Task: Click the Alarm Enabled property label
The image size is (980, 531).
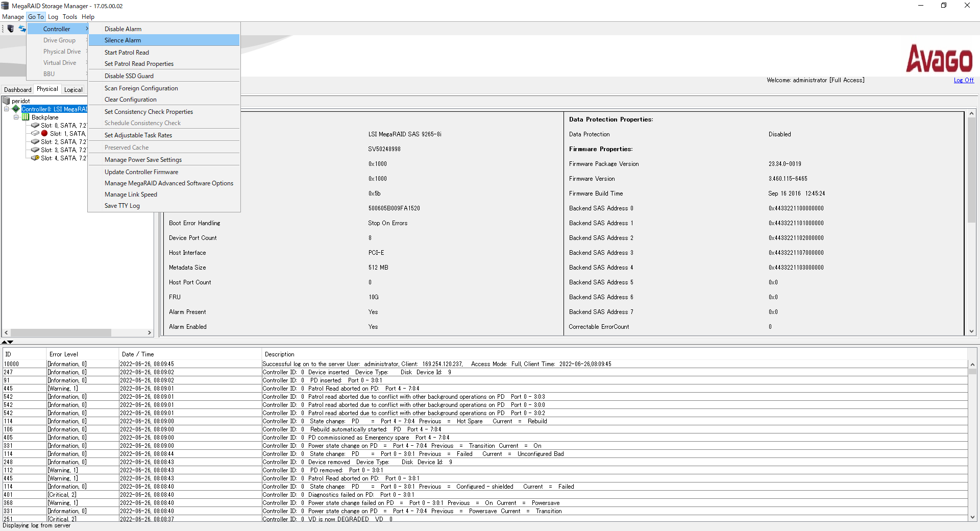Action: 188,327
